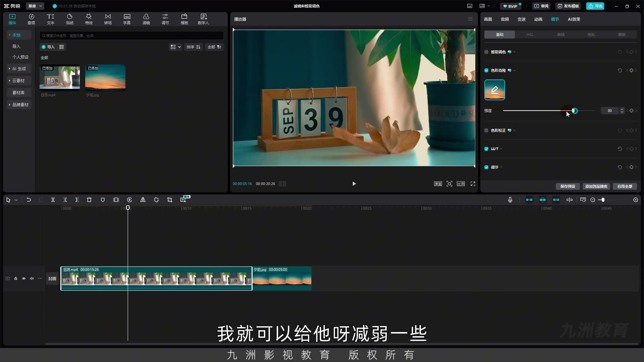Open the 数字人 digital human panel
The image size is (644, 362).
203,19
